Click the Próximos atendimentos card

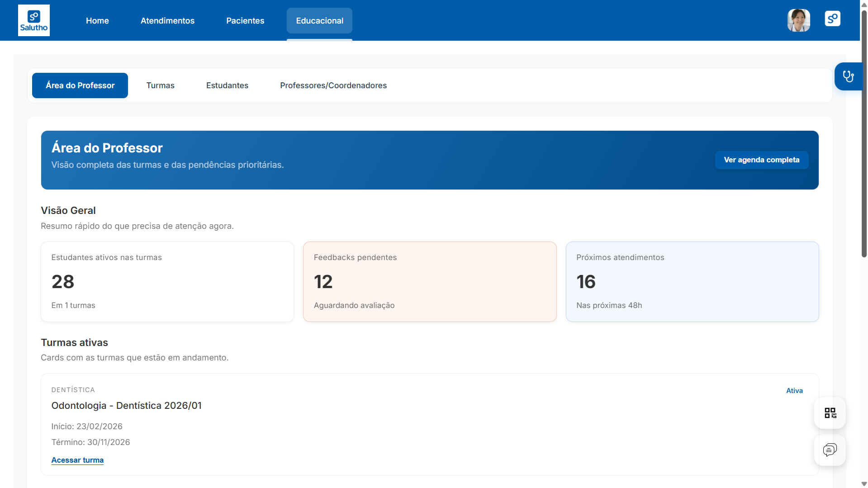(693, 282)
